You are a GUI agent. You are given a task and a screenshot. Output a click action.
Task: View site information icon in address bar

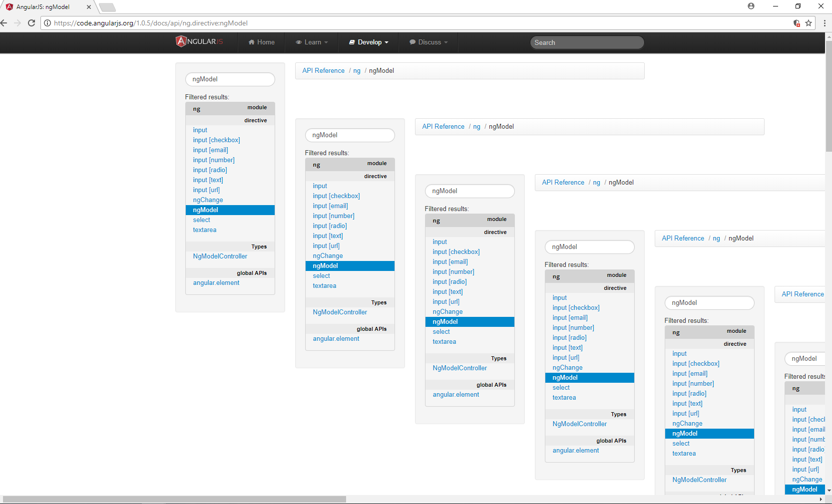click(x=47, y=23)
